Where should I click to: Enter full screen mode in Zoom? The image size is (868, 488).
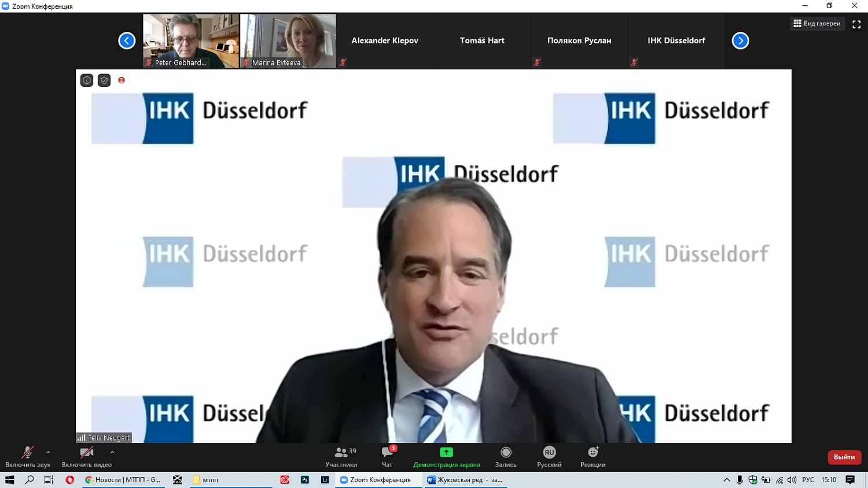(856, 24)
